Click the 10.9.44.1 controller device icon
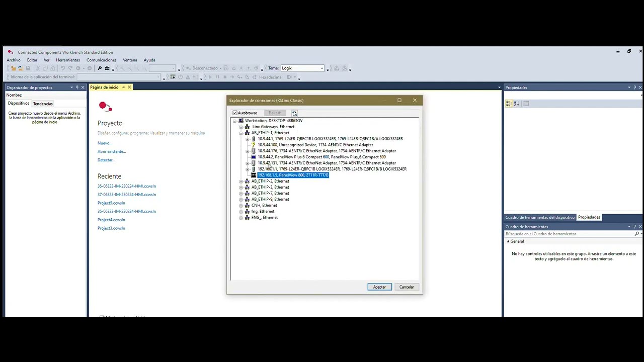The width and height of the screenshot is (644, 362). click(x=254, y=139)
